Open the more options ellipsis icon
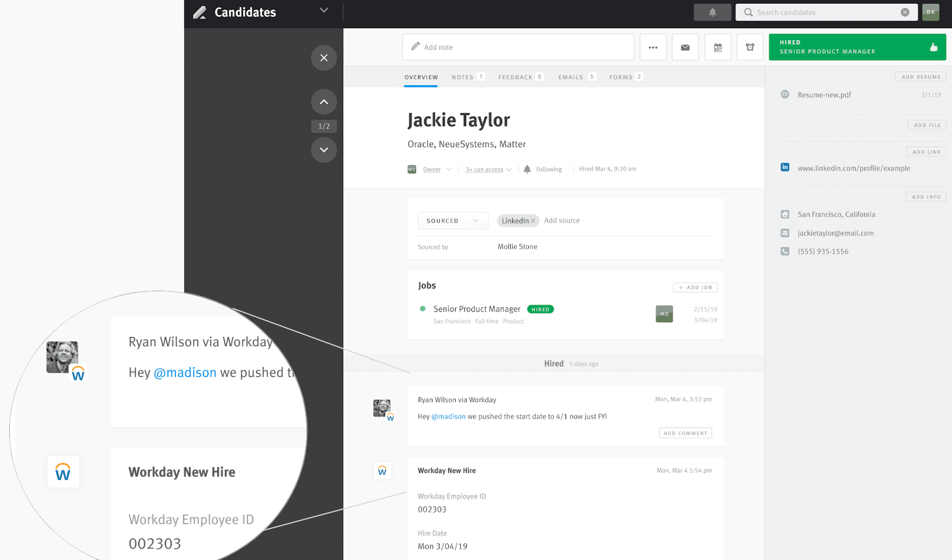The height and width of the screenshot is (560, 952). (x=653, y=47)
